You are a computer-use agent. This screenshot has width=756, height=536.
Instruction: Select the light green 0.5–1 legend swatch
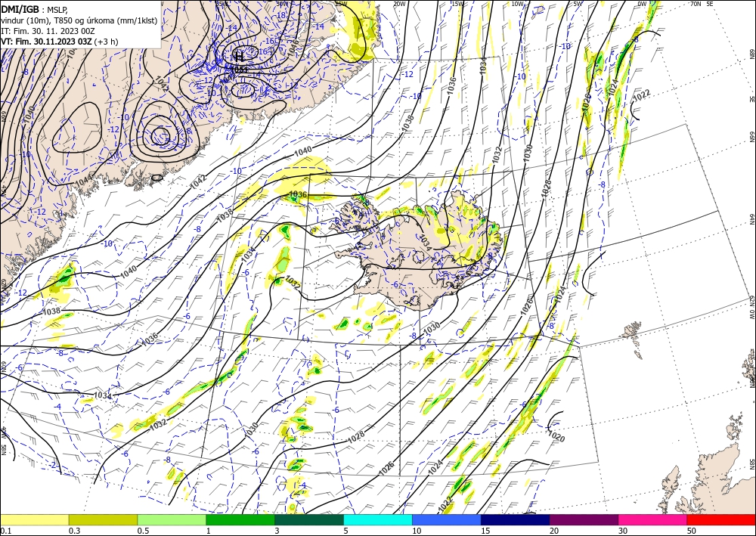(172, 519)
